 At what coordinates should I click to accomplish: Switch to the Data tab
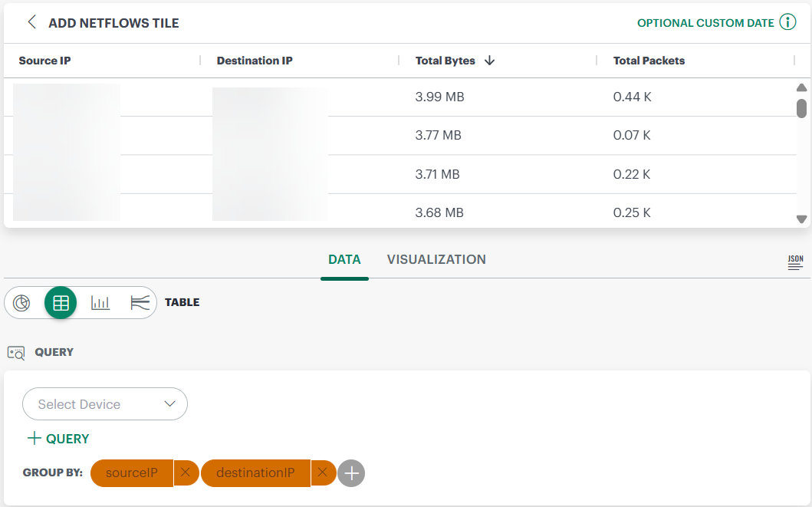point(344,259)
